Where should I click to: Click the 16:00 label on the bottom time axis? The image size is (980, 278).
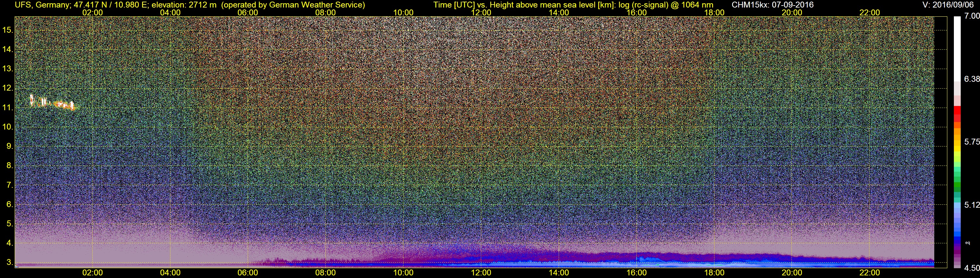point(636,273)
